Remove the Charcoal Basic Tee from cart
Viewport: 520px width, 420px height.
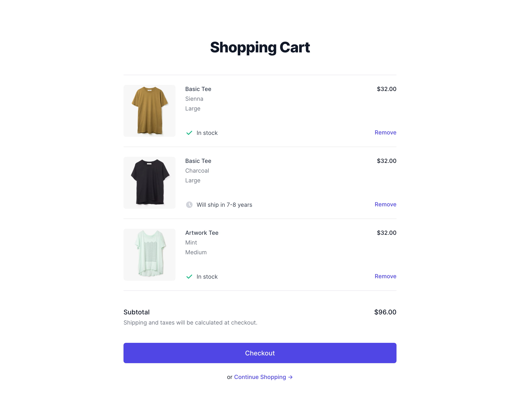385,205
